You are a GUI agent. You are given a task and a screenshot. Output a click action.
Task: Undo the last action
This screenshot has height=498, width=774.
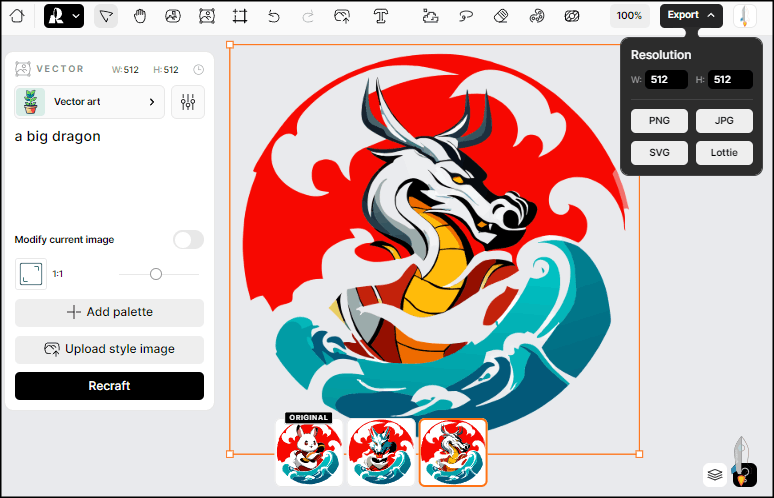[274, 16]
